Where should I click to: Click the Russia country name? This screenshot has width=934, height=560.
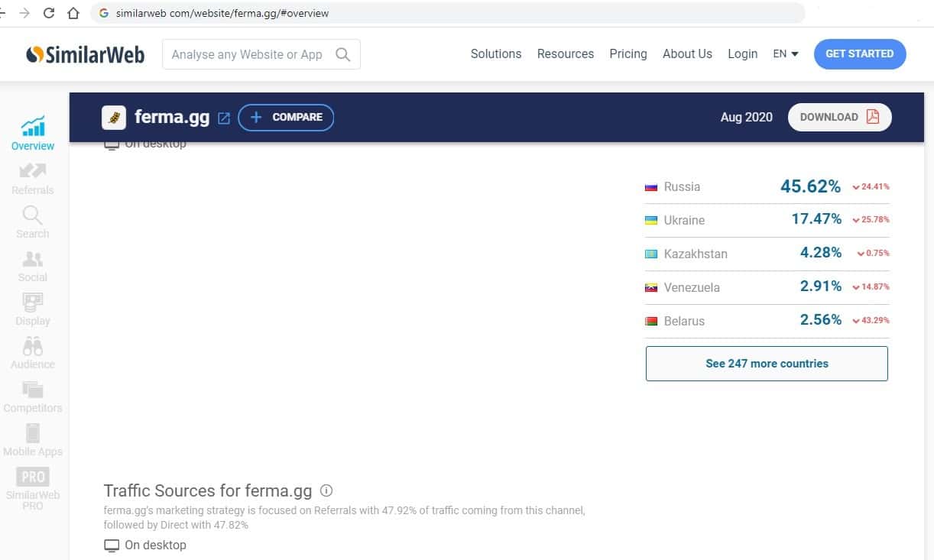[x=682, y=187]
